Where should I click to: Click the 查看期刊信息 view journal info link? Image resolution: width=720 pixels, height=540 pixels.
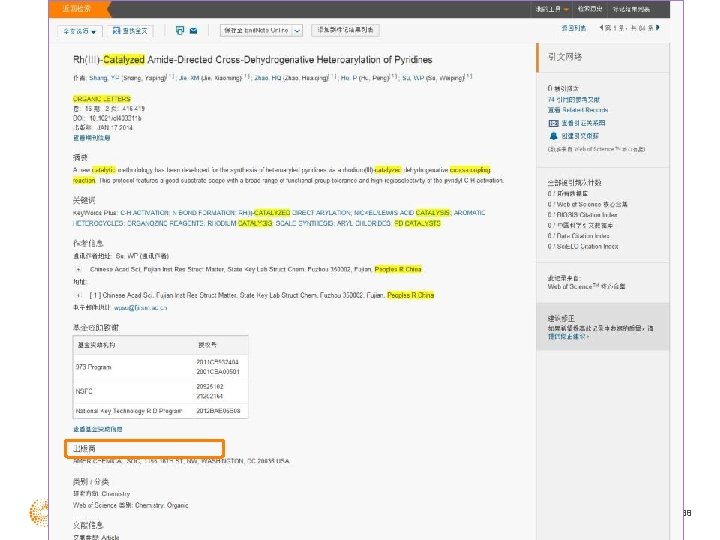91,138
